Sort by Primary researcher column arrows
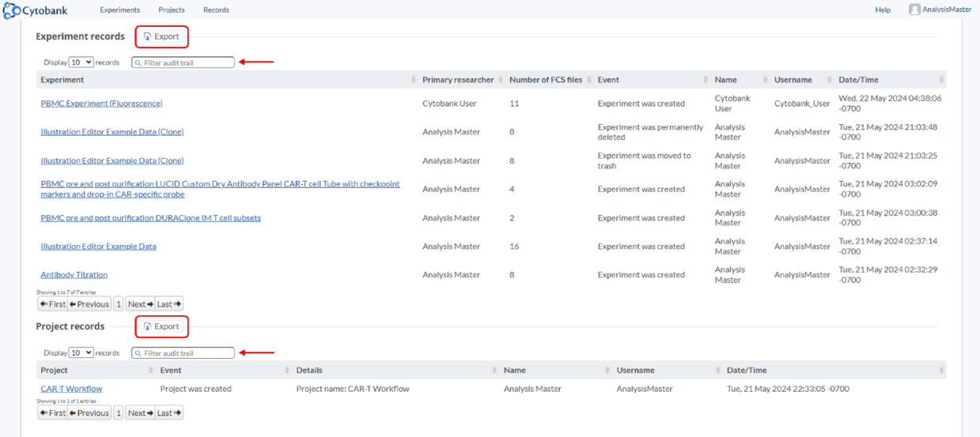 [501, 80]
